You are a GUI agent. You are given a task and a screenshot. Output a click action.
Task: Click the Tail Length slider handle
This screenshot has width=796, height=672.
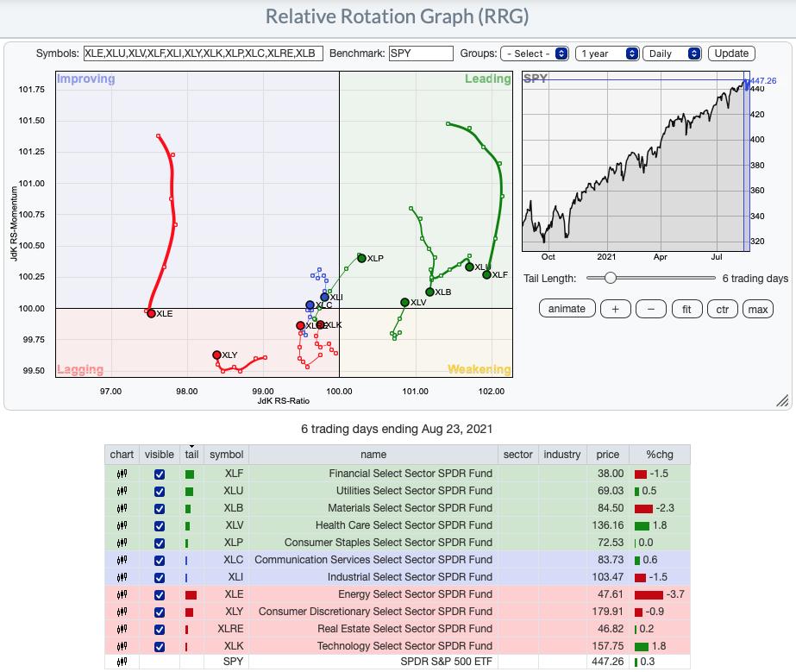(x=611, y=278)
